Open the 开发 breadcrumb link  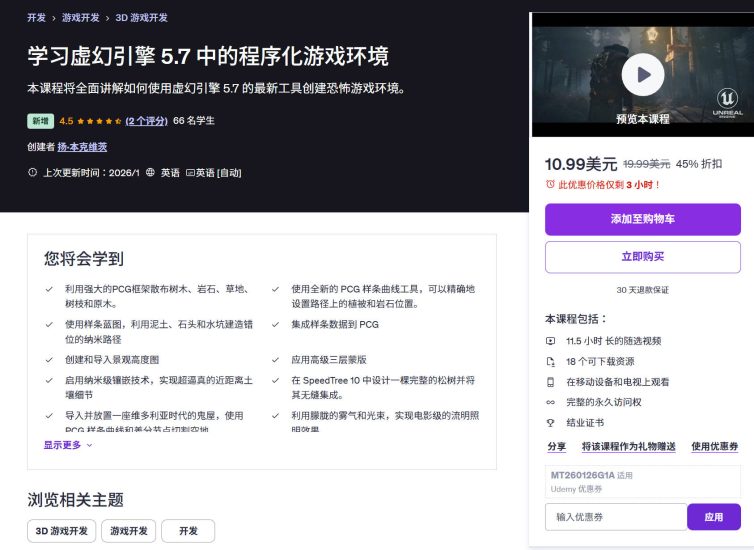[x=36, y=18]
